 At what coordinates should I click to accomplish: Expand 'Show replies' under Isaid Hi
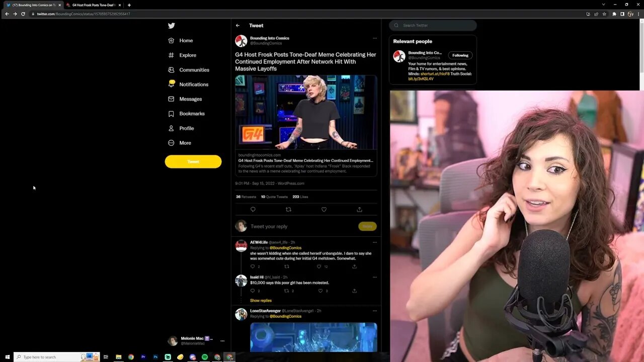(261, 301)
